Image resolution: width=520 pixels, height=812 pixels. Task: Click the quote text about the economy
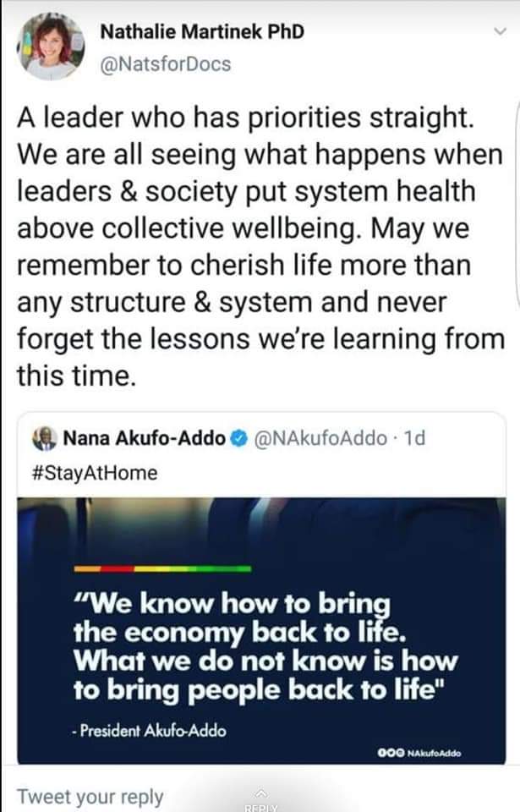(265, 647)
